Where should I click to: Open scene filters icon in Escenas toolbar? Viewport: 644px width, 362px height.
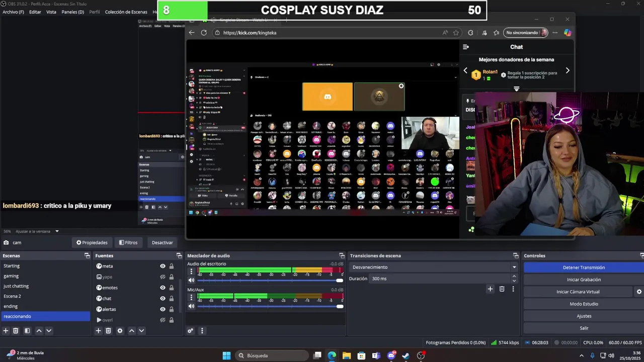27,331
